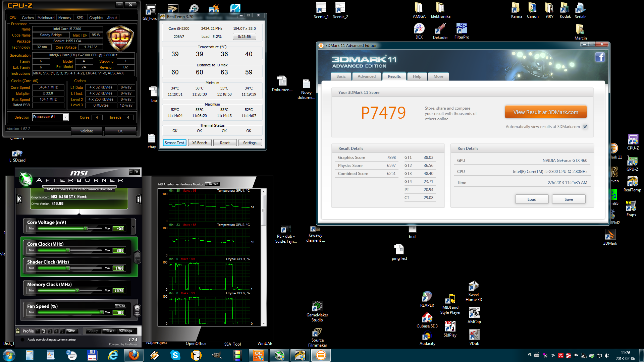Select Afterburner profile slot 5
This screenshot has height=362, width=644.
click(62, 331)
